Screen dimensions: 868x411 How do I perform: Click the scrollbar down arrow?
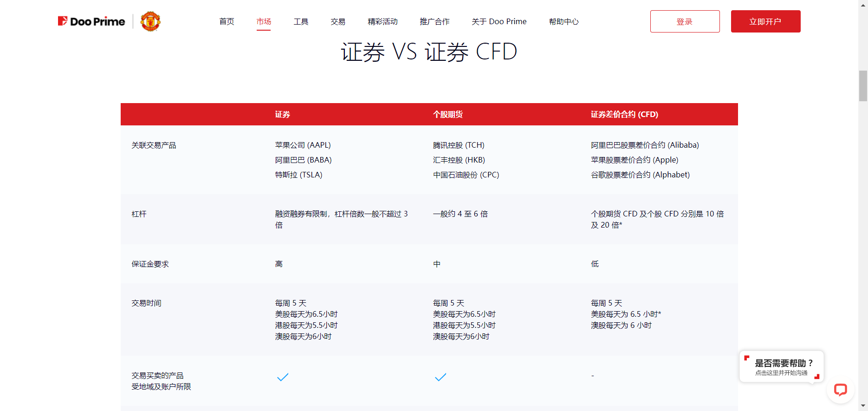pos(863,406)
